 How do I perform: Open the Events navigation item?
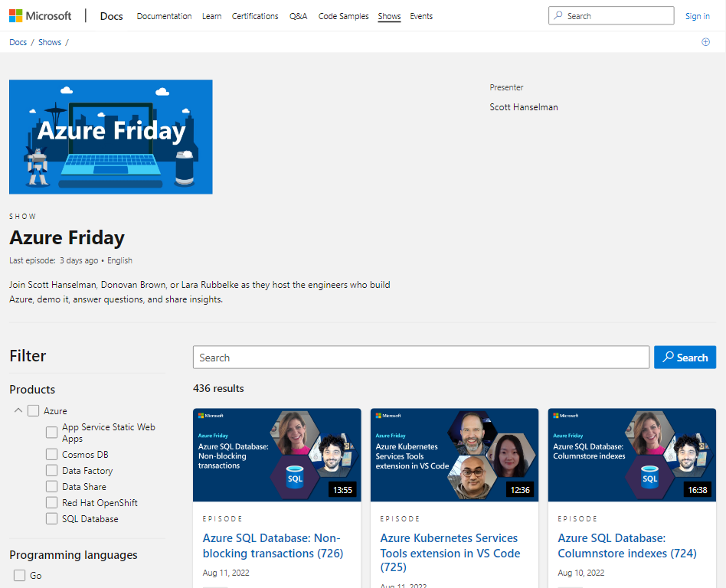point(421,16)
